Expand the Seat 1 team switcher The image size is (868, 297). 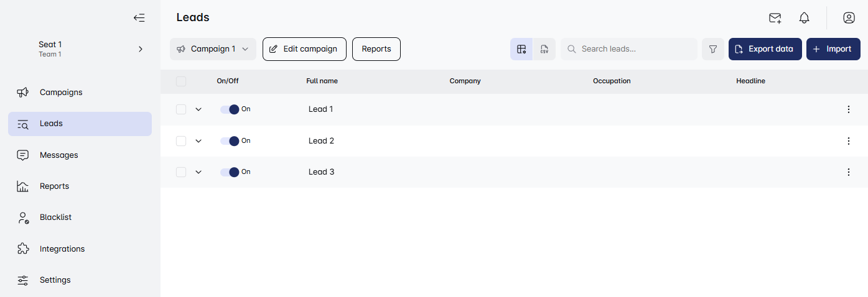(x=141, y=49)
